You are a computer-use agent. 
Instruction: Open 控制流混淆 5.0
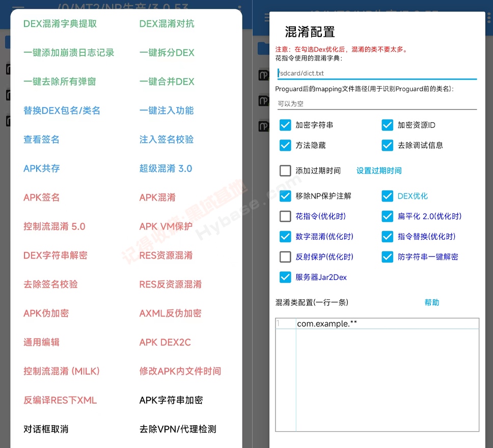[54, 227]
